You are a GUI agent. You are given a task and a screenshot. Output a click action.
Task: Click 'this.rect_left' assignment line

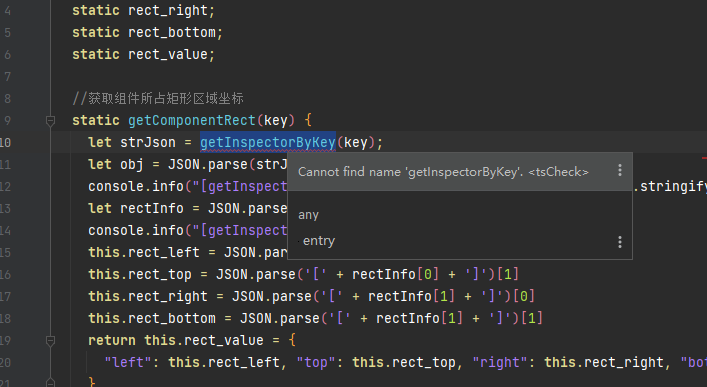coord(188,253)
